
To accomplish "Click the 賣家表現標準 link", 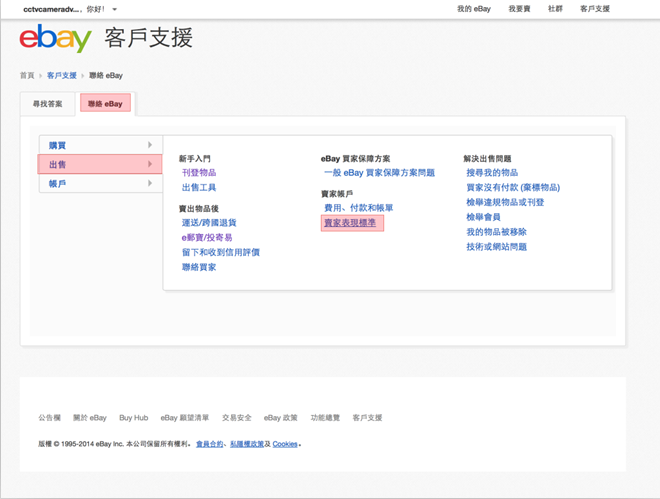I will (350, 223).
